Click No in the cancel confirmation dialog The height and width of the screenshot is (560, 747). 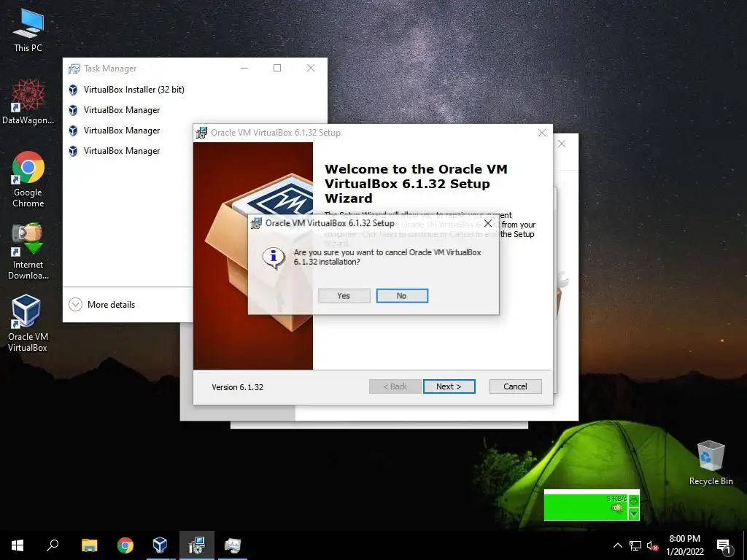click(402, 296)
